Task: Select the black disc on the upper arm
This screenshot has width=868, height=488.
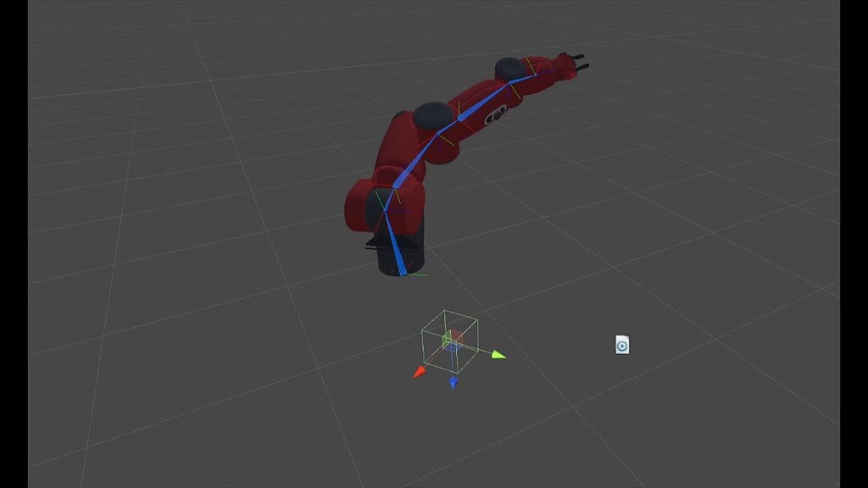Action: 431,113
